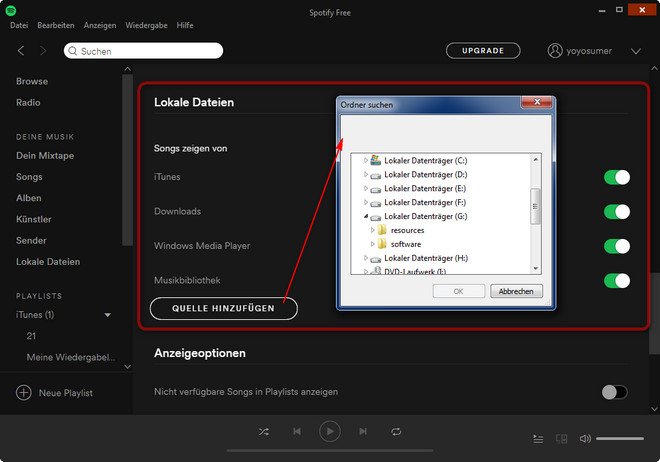
Task: Click the UPGRADE button
Action: (483, 50)
